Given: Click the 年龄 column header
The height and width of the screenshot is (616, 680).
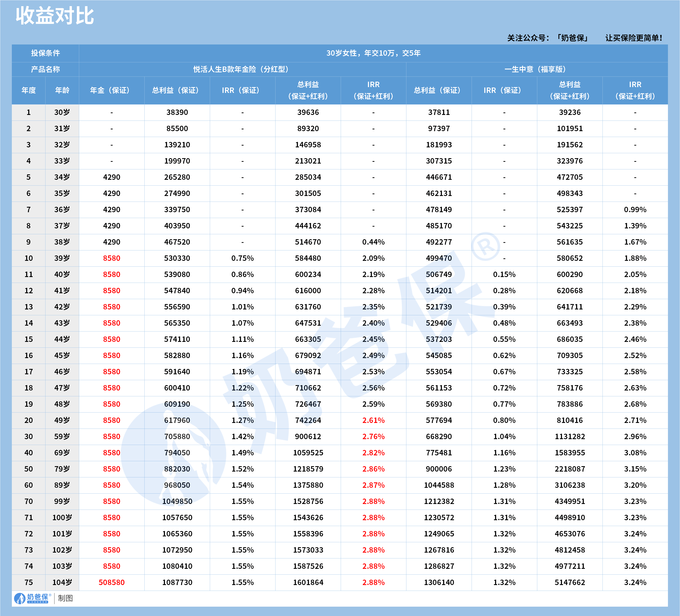Looking at the screenshot, I should [x=62, y=90].
